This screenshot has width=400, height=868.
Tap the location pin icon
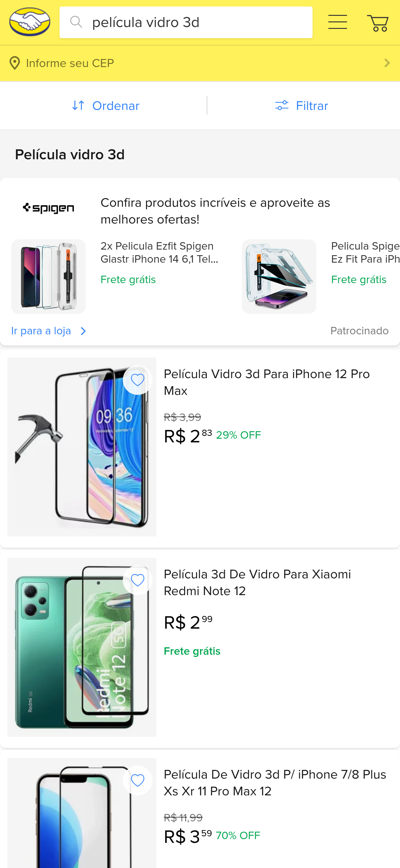click(15, 63)
